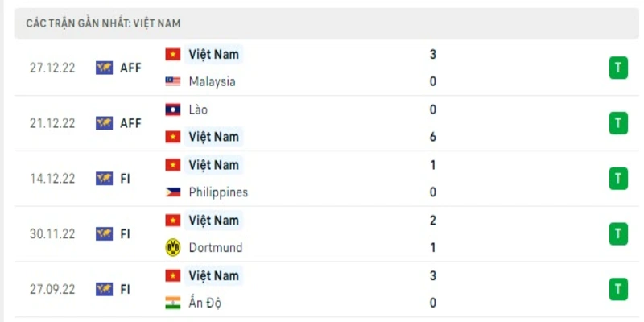Open the Ấn Độ team link
Viewport: 644px width, 322px height.
pyautogui.click(x=205, y=303)
